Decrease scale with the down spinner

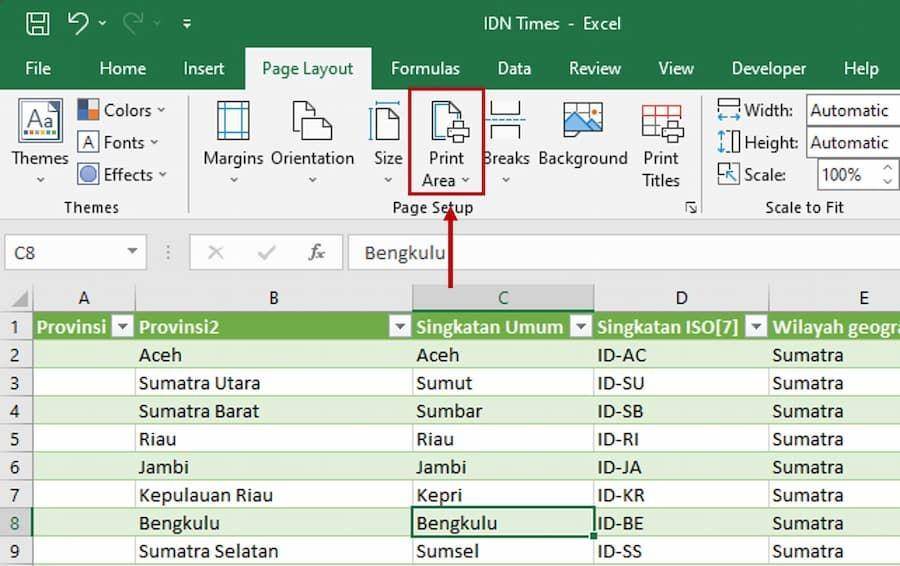(888, 181)
